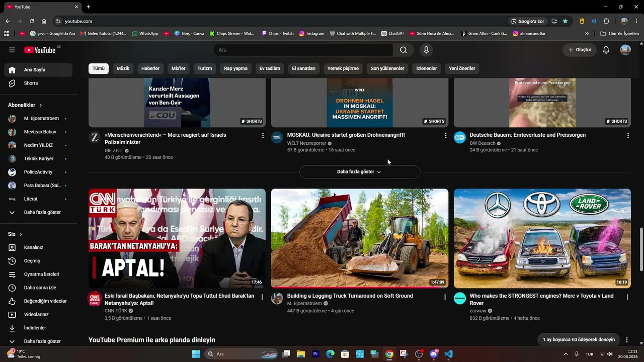
Task: Select the İzlenenler filter chip
Action: 427,68
